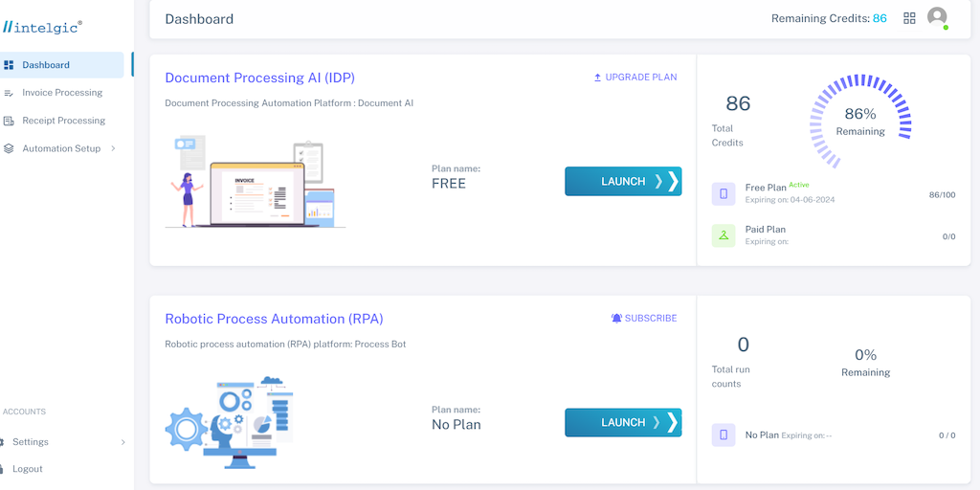Click the 86% remaining credits gauge
Viewport: 980px width, 490px height.
[x=860, y=122]
